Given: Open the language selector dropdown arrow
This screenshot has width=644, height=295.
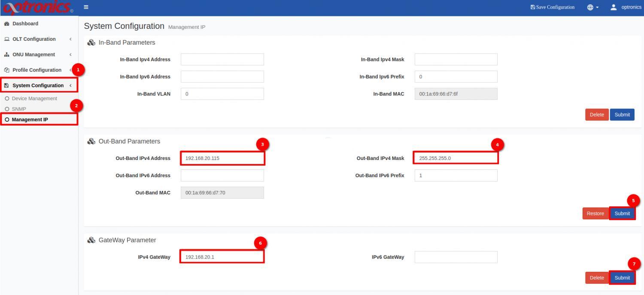Looking at the screenshot, I should tap(598, 7).
